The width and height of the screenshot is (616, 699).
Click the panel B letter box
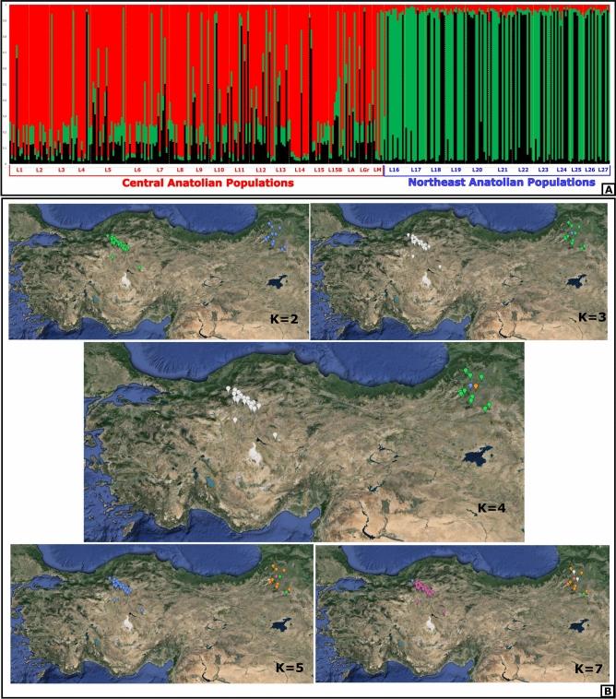pos(607,690)
